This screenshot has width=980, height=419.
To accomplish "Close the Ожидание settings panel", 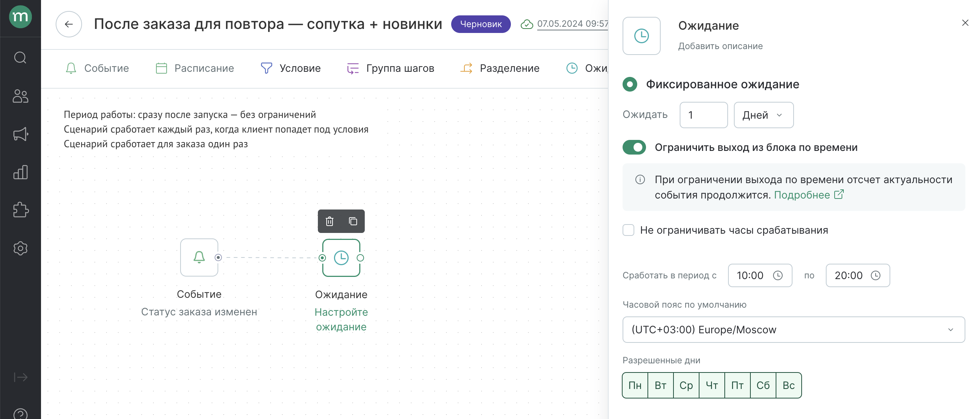I will pyautogui.click(x=965, y=23).
